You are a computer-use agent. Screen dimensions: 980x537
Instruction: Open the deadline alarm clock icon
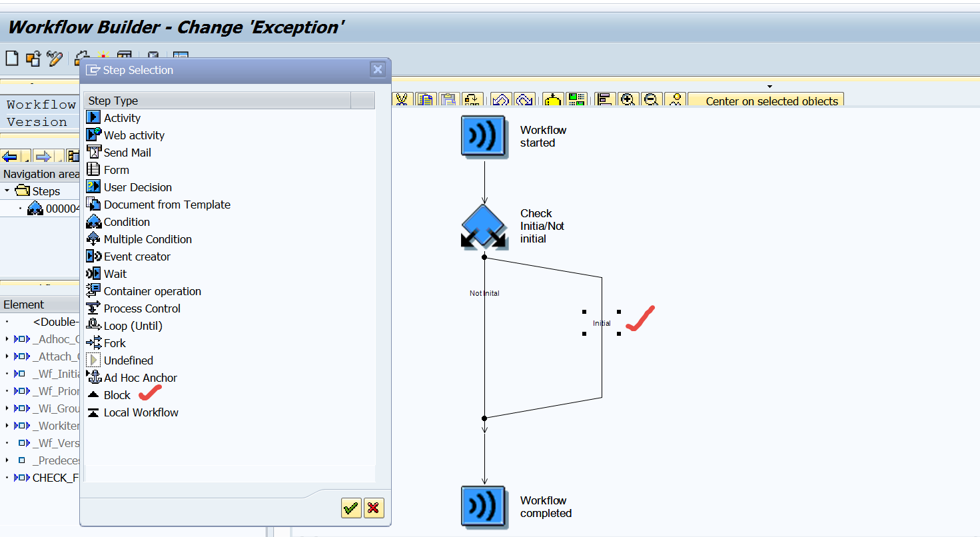[554, 99]
